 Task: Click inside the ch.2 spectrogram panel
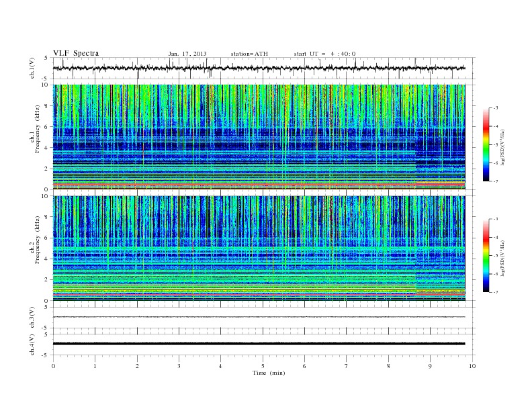[259, 248]
